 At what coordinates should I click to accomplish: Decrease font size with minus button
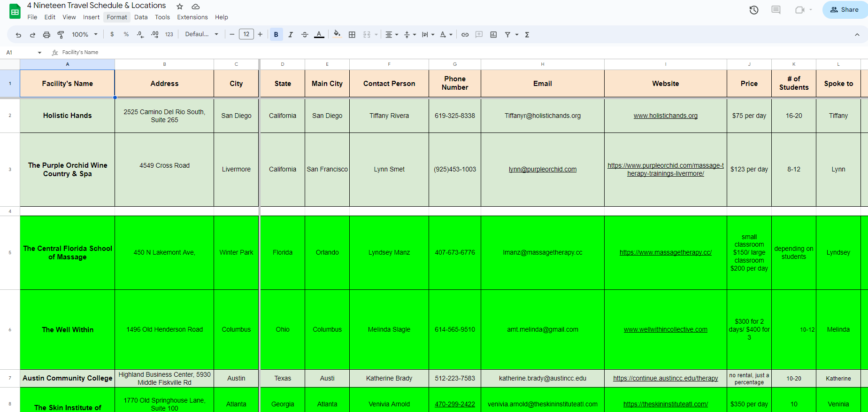coord(232,34)
